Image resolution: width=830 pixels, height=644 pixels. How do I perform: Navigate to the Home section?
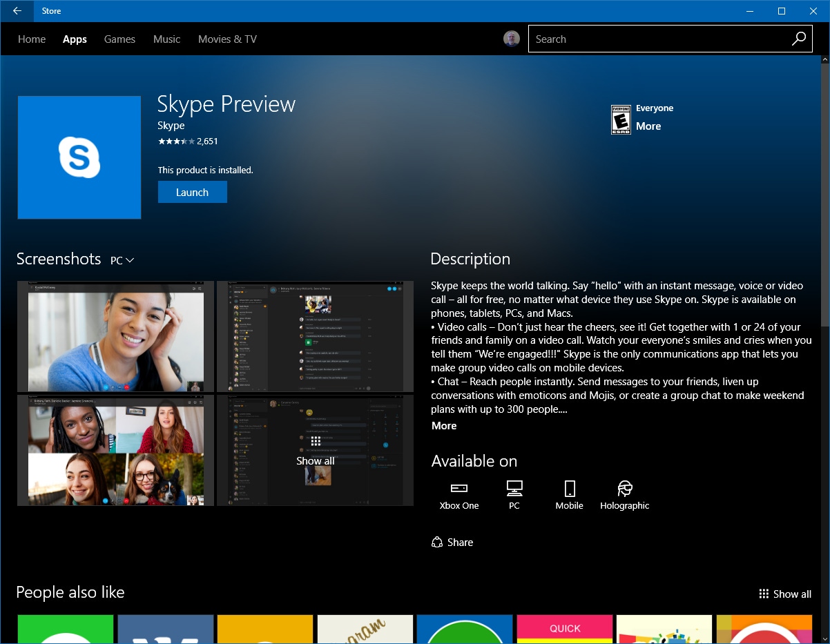click(x=31, y=39)
